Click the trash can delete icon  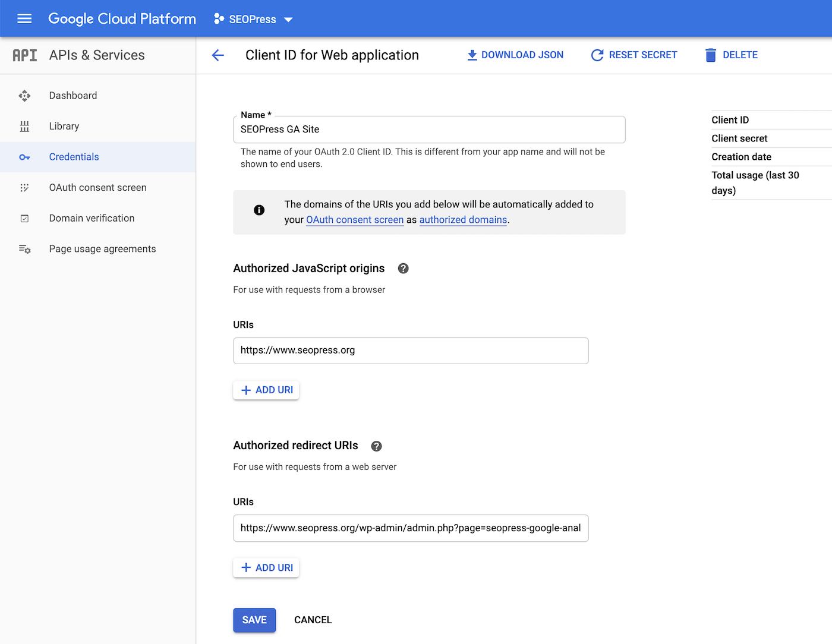point(711,55)
